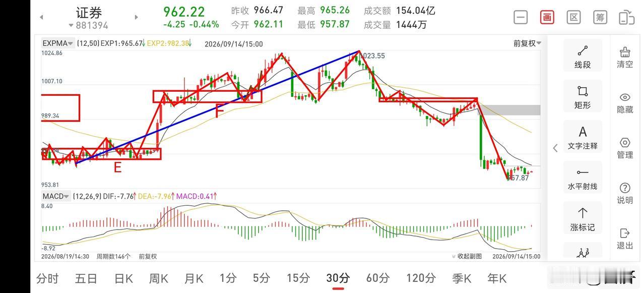Image resolution: width=644 pixels, height=293 pixels.
Task: Open drawing 管理 management
Action: (x=625, y=148)
